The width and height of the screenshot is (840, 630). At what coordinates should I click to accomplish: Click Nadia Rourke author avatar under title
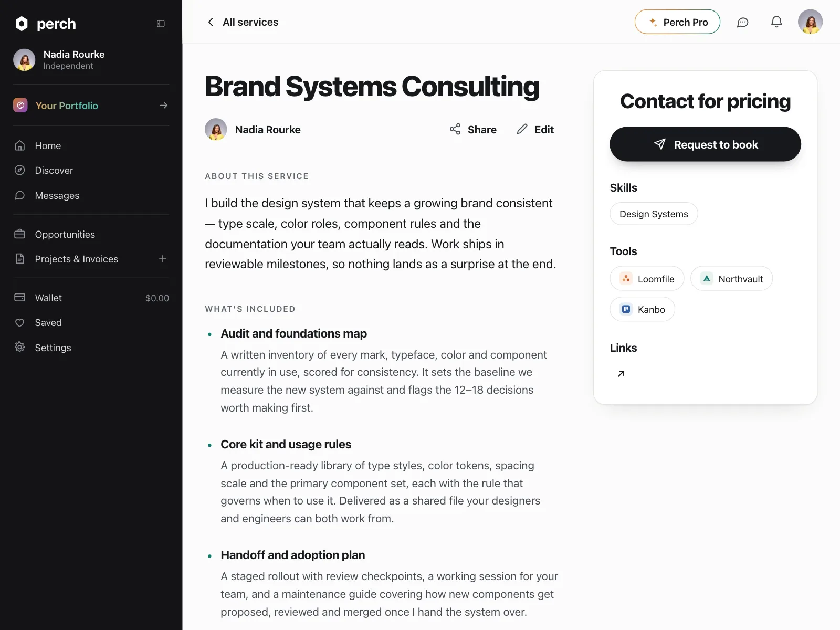click(x=216, y=129)
